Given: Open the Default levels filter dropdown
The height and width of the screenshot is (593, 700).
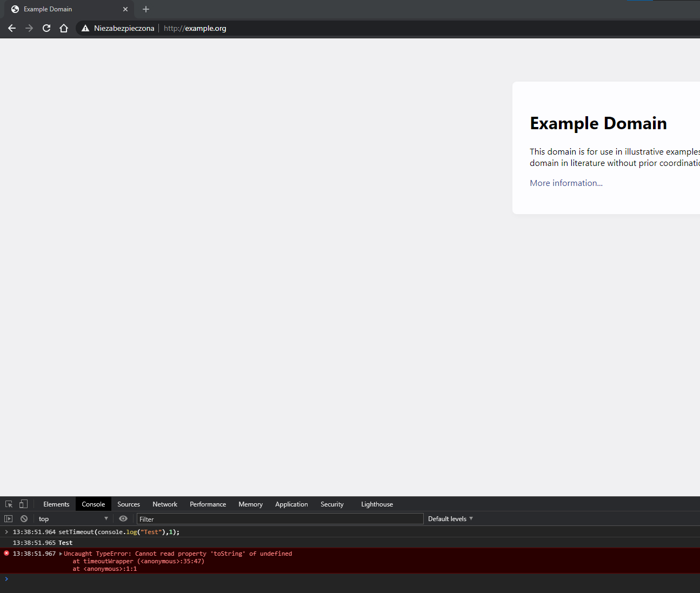Looking at the screenshot, I should coord(450,518).
